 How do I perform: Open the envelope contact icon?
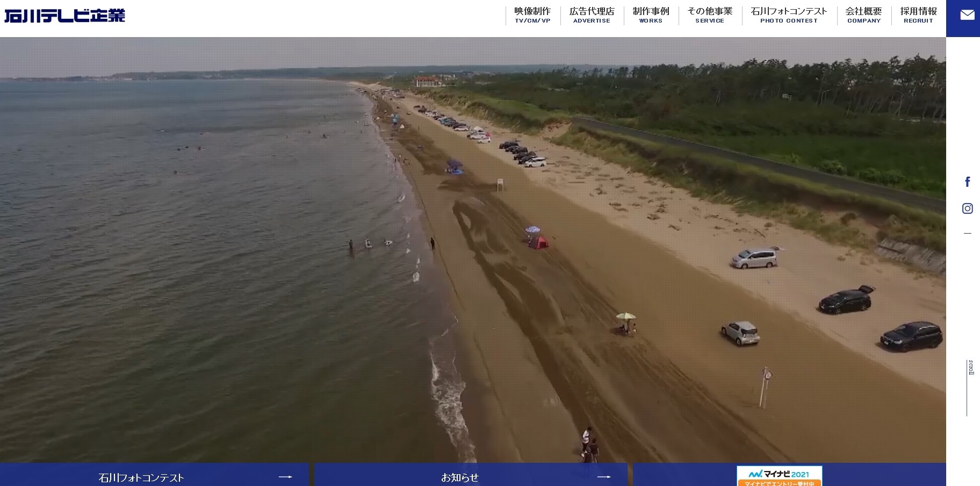tap(967, 15)
